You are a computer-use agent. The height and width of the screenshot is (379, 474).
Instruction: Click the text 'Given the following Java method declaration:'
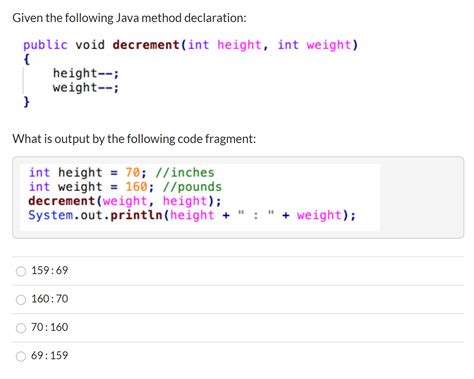(x=129, y=18)
